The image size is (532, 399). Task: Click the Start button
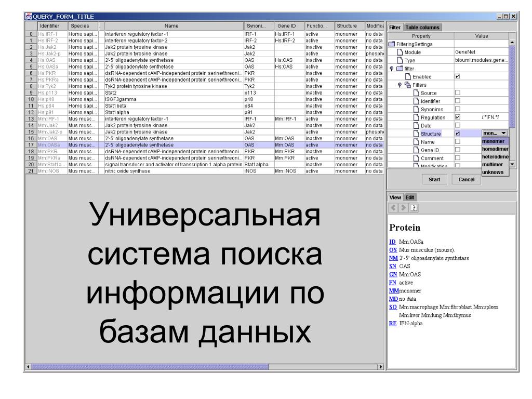click(x=434, y=179)
